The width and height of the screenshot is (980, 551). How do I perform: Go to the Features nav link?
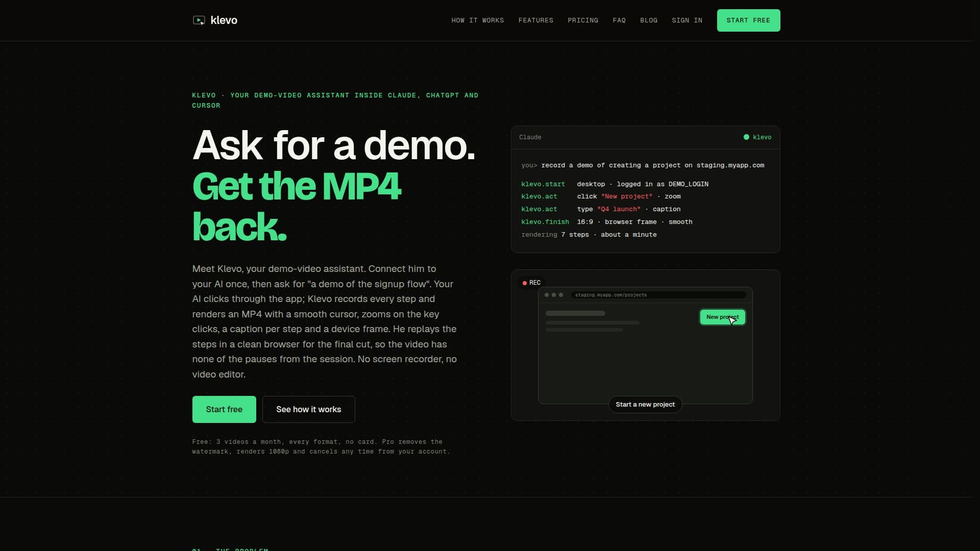pyautogui.click(x=535, y=20)
